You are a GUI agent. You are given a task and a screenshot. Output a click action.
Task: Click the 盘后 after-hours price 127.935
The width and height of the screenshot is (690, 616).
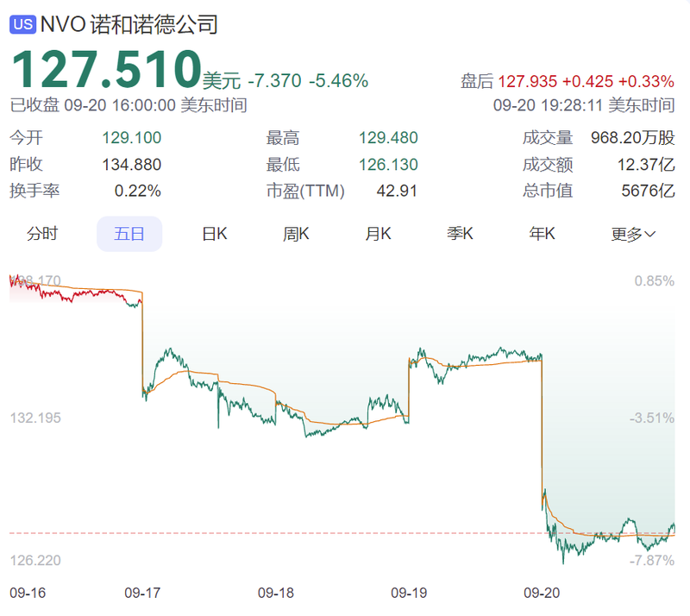coord(526,82)
